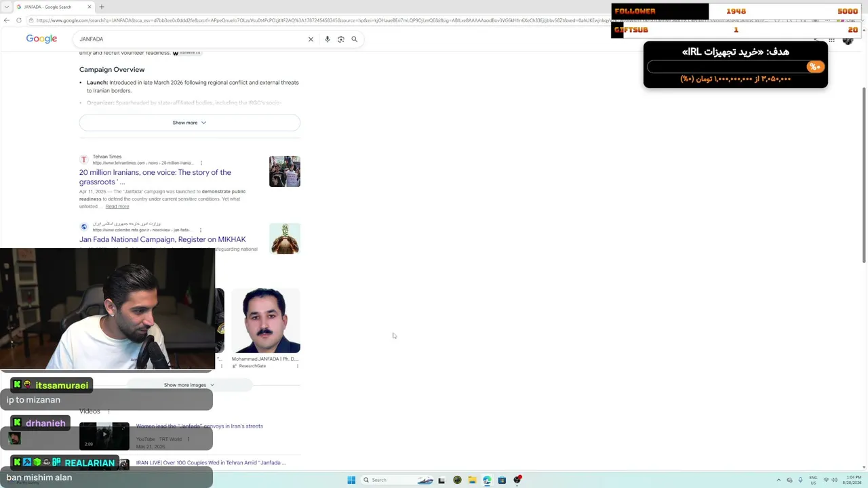Viewport: 868px width, 488px height.
Task: Switch the ENG US input language
Action: (x=813, y=480)
